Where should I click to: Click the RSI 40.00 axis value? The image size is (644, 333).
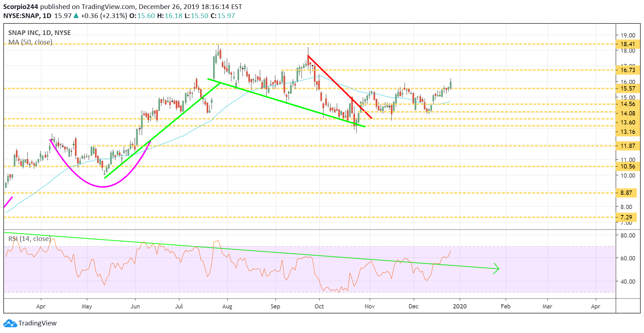click(628, 281)
